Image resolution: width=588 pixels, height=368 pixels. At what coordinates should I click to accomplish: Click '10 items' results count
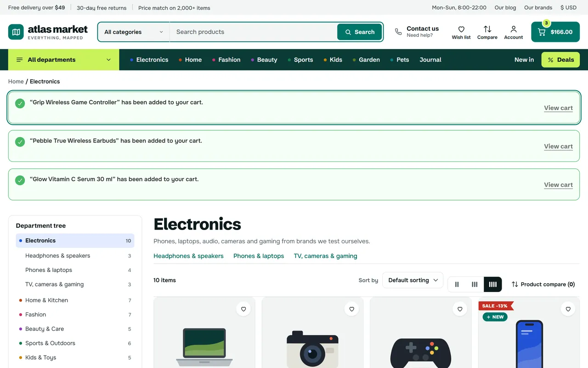click(164, 280)
